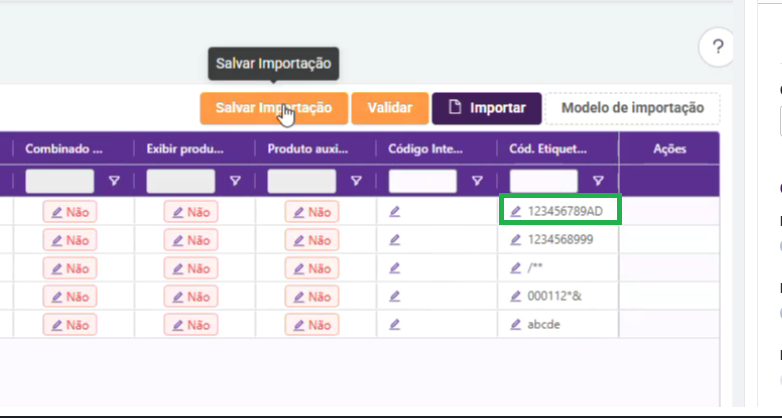Image resolution: width=782 pixels, height=418 pixels.
Task: Toggle first row Combinado Não value
Action: tap(69, 212)
